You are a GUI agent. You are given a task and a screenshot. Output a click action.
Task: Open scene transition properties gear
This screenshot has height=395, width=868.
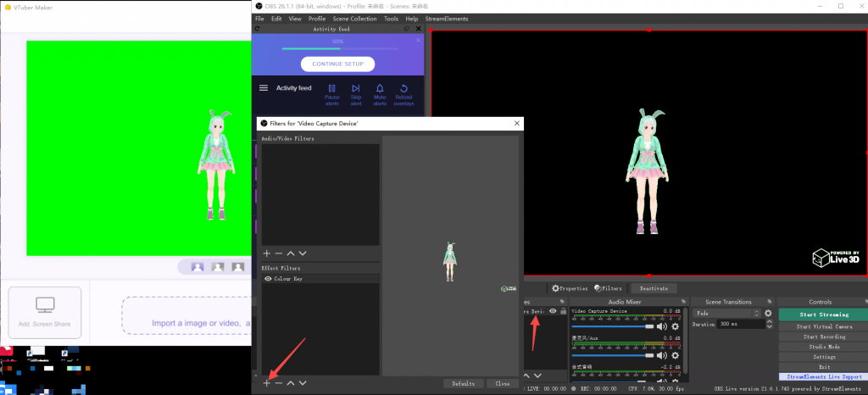768,313
